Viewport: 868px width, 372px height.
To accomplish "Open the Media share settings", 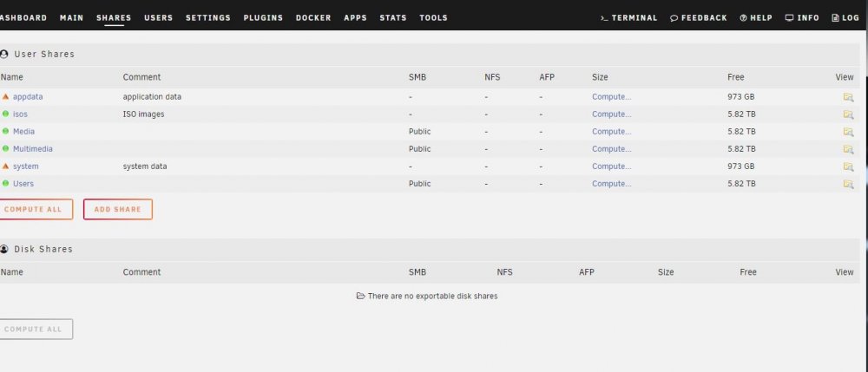I will tap(23, 131).
